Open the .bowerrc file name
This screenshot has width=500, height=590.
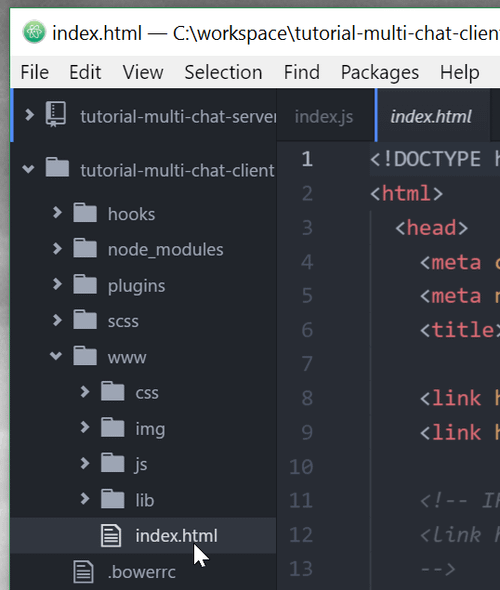tap(141, 572)
